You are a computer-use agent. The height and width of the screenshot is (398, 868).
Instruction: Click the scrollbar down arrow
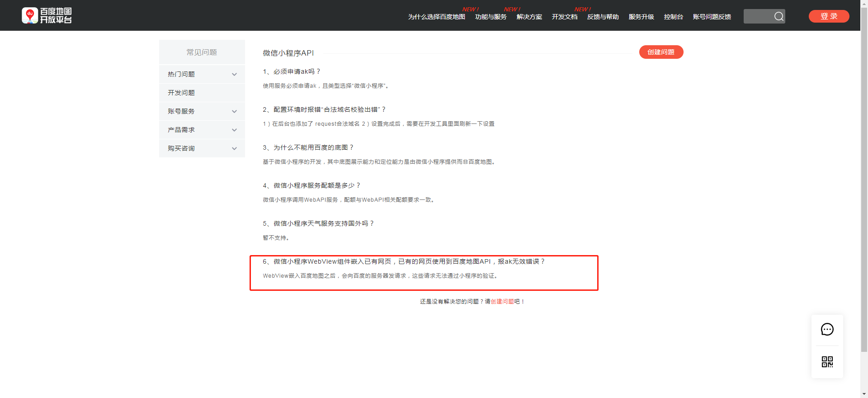tap(864, 394)
